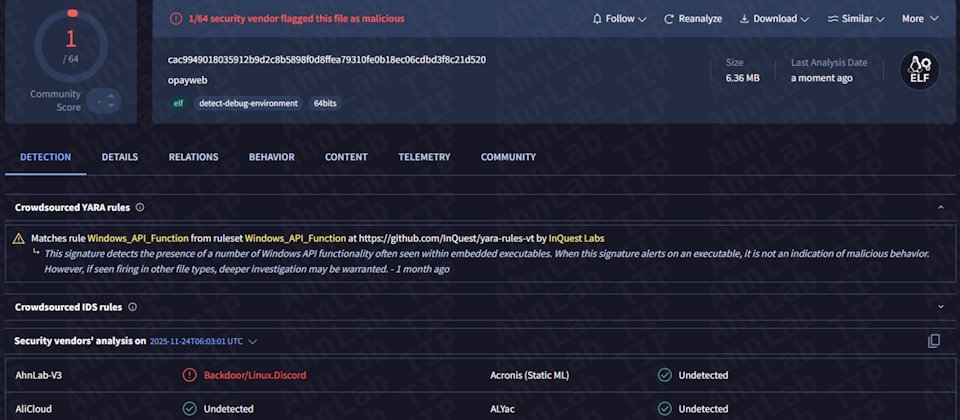Open the InQuest Labs author link

[x=576, y=238]
